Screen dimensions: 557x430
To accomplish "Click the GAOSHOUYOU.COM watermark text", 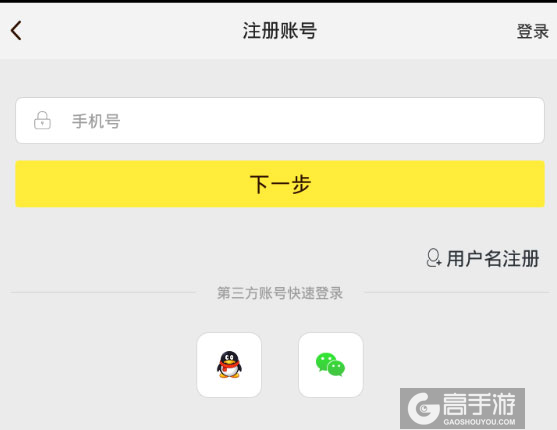I will click(479, 422).
